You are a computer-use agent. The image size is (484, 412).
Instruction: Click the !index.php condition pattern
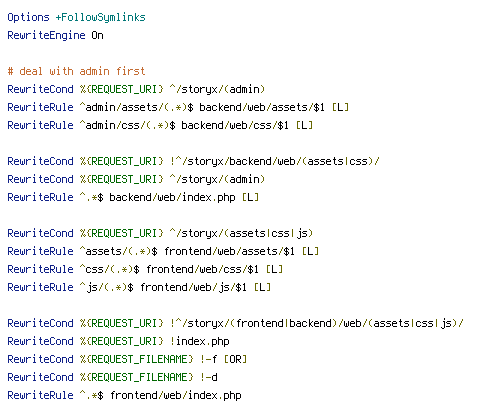(x=199, y=341)
